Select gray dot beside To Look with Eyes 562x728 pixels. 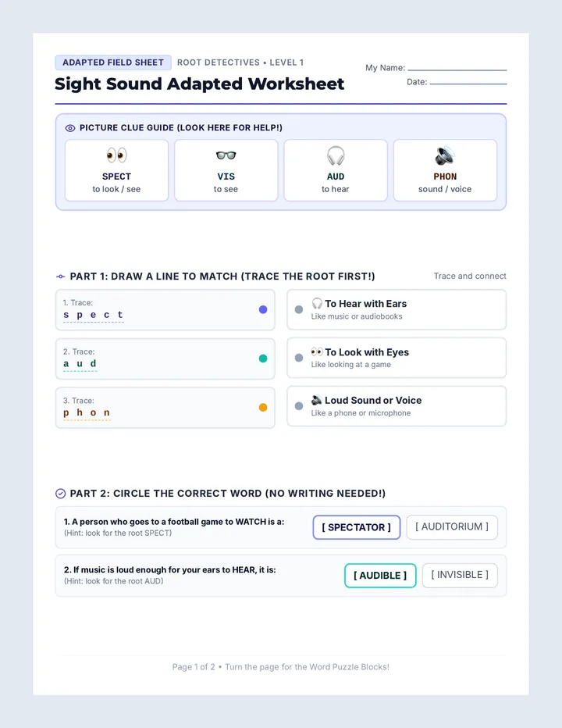click(x=299, y=358)
